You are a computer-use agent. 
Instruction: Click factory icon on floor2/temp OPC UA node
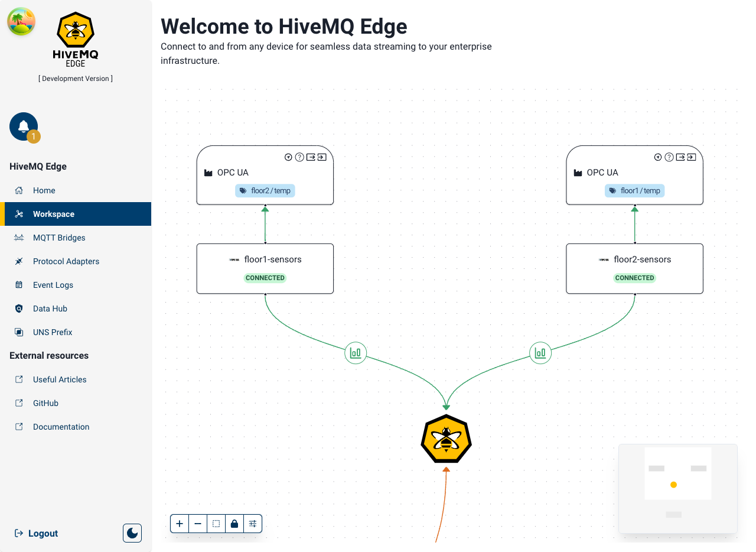(208, 173)
